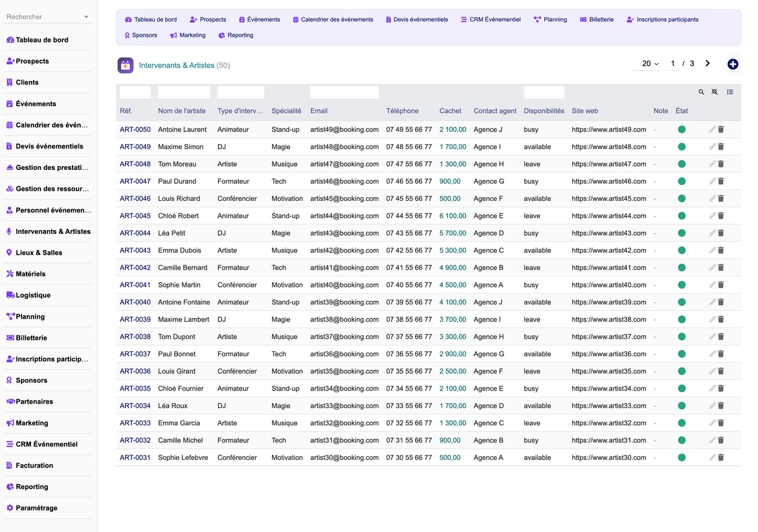Click the Lieux & Salles pin icon

pyautogui.click(x=9, y=253)
